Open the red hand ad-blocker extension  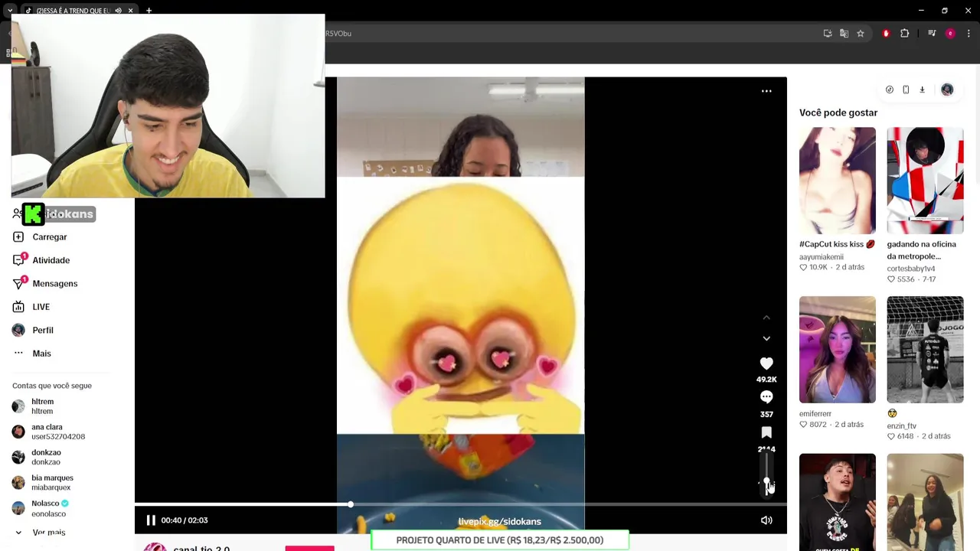pos(886,34)
